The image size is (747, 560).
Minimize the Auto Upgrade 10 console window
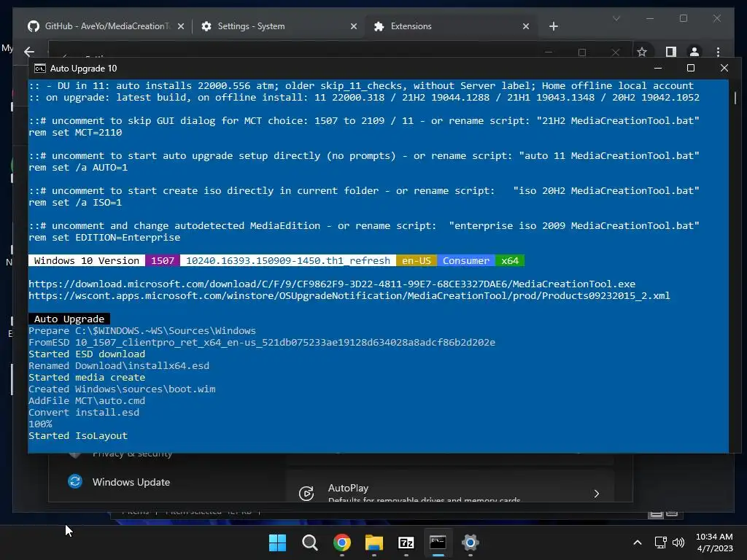click(658, 68)
